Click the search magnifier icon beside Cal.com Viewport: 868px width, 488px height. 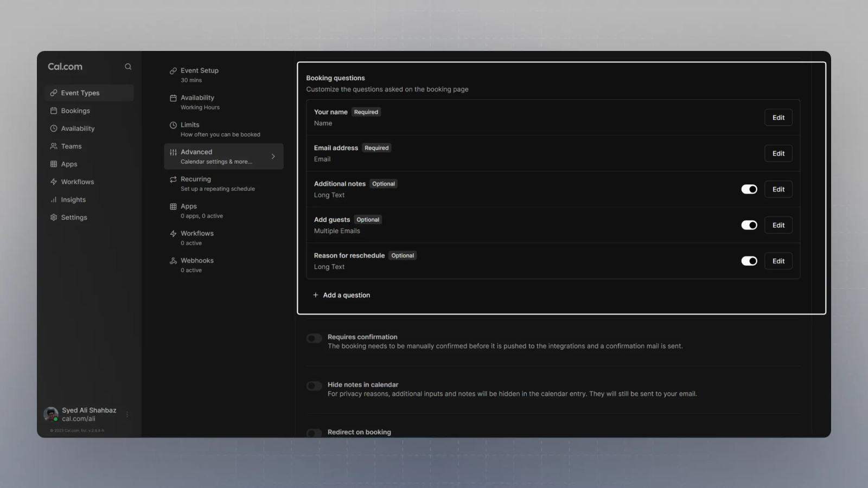128,67
